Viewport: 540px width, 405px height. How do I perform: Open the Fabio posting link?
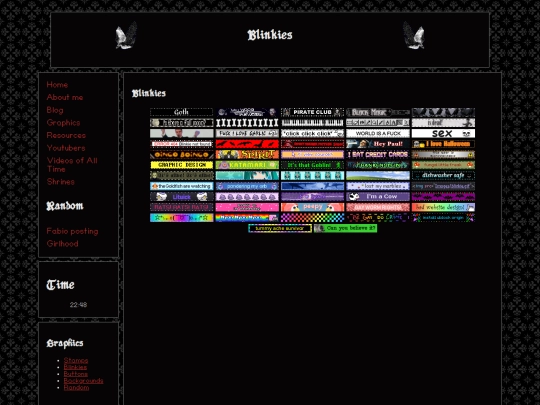[x=72, y=231]
